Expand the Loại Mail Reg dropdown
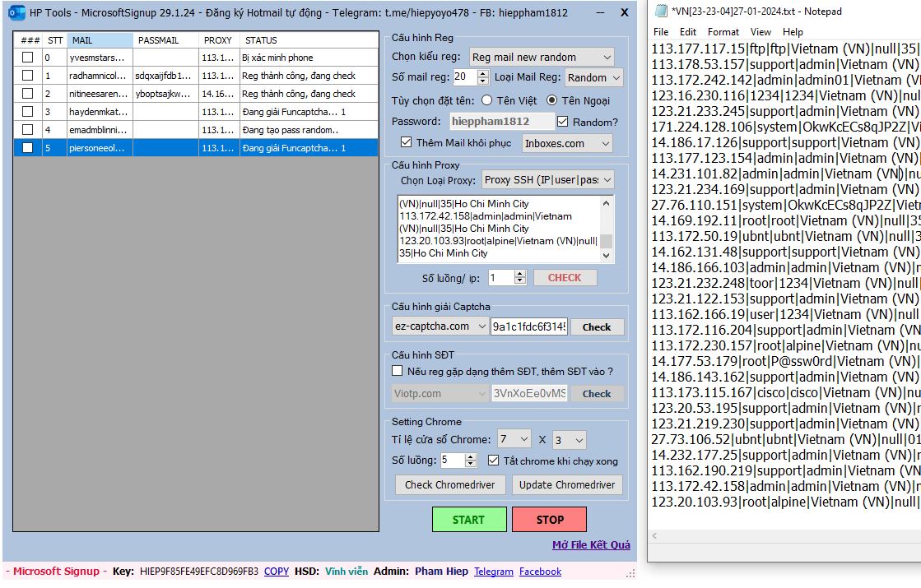 click(x=593, y=77)
